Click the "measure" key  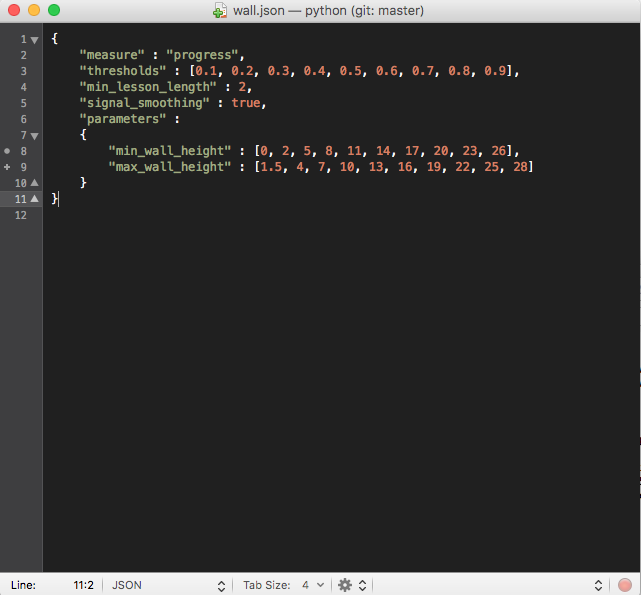[112, 55]
